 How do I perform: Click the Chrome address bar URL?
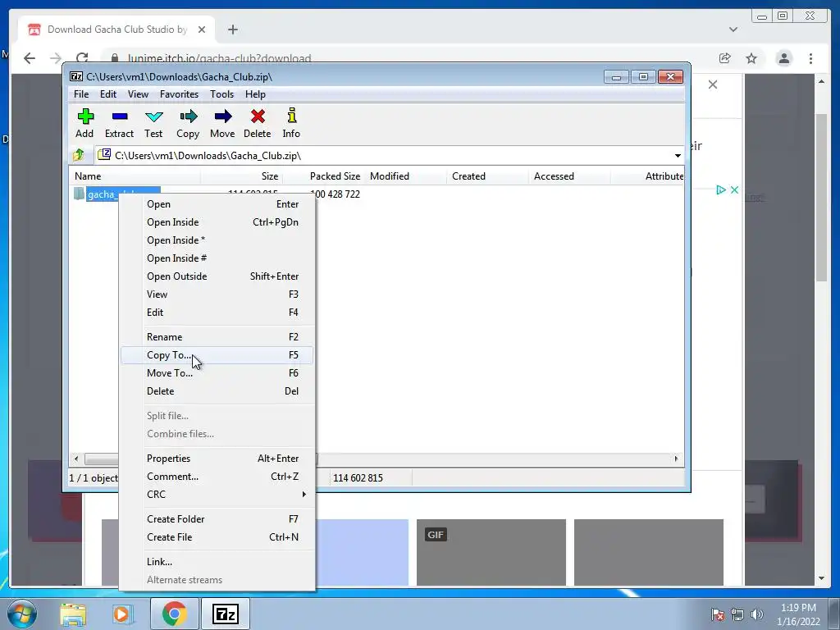pos(220,58)
